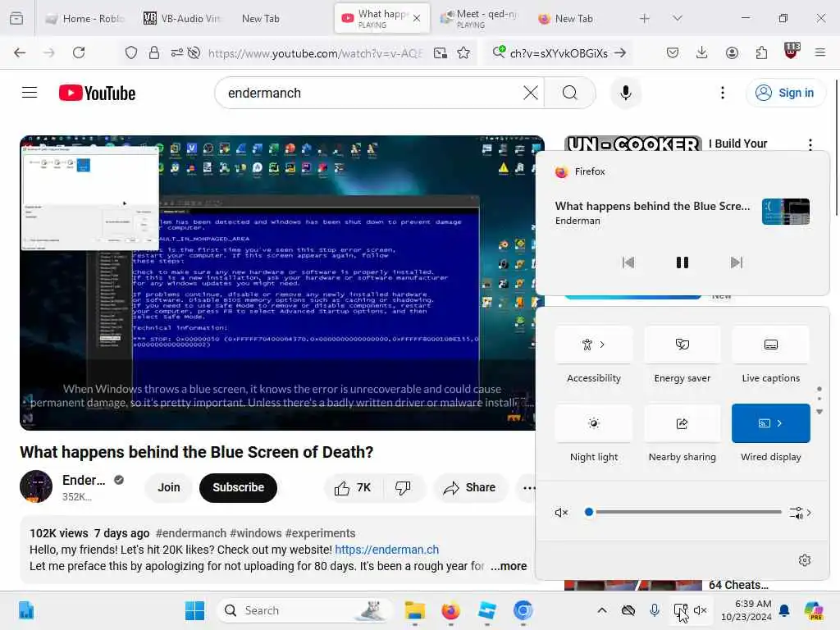
Task: Reload the current page
Action: pyautogui.click(x=79, y=52)
